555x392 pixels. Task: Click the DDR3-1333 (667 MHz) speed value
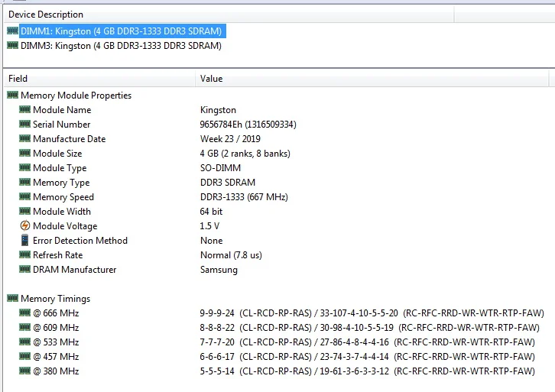point(244,197)
